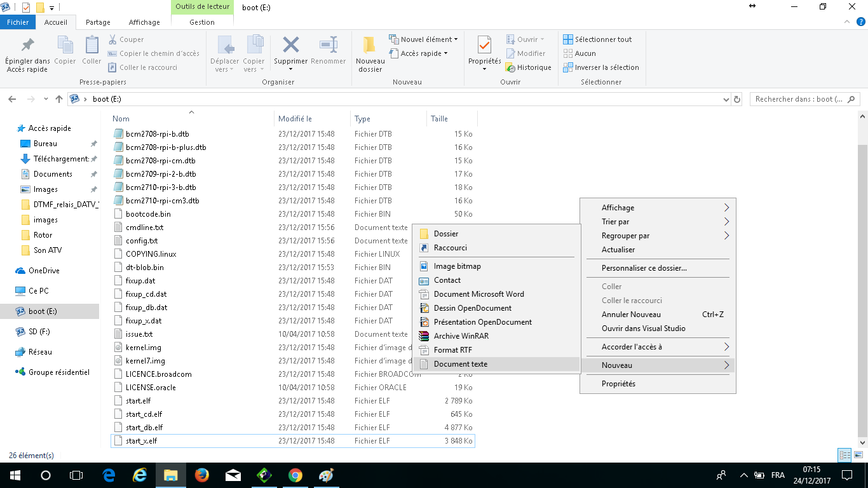Select Document texte from Nouveau submenu
This screenshot has width=868, height=488.
tap(461, 364)
